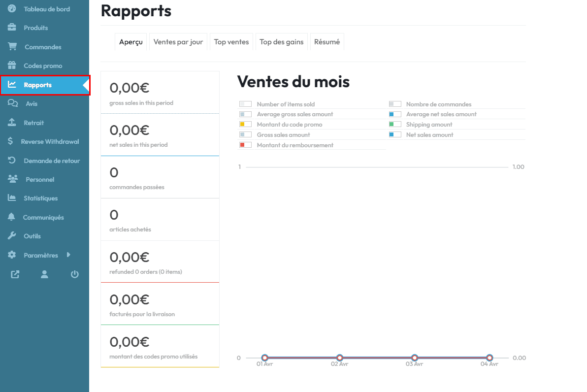This screenshot has width=587, height=392.
Task: Open Personnel menu entry
Action: (40, 179)
